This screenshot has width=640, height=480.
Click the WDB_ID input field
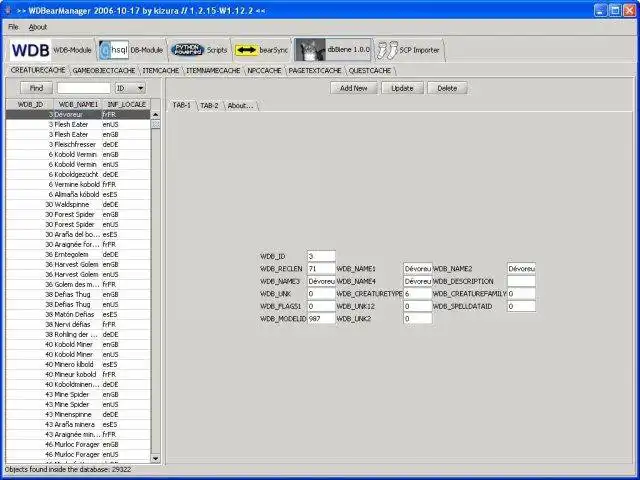click(x=321, y=256)
